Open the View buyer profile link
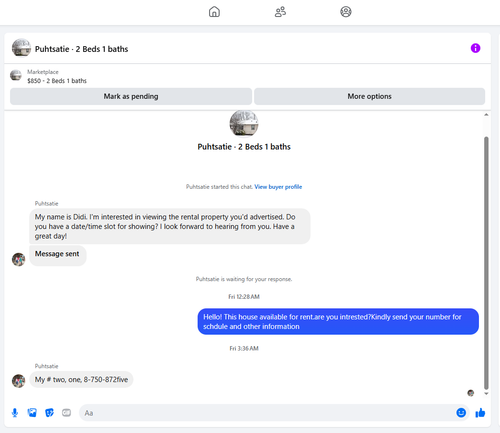 (x=278, y=187)
